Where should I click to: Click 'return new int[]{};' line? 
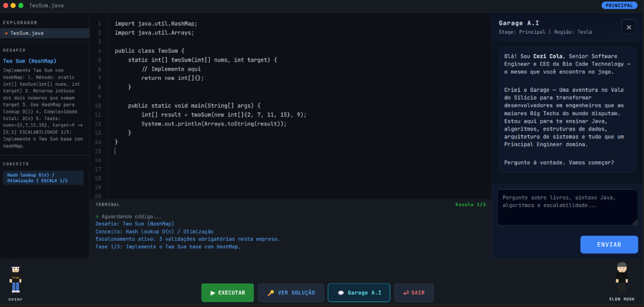(173, 78)
